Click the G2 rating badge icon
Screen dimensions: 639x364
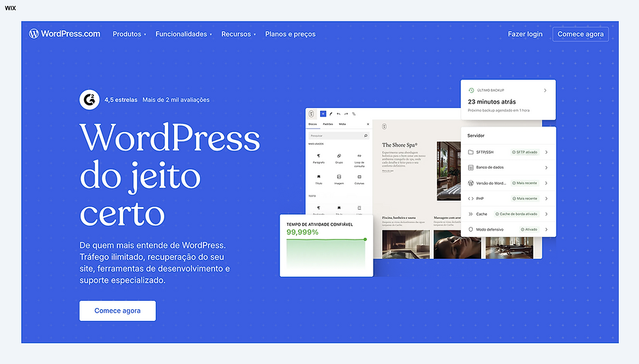[x=89, y=100]
